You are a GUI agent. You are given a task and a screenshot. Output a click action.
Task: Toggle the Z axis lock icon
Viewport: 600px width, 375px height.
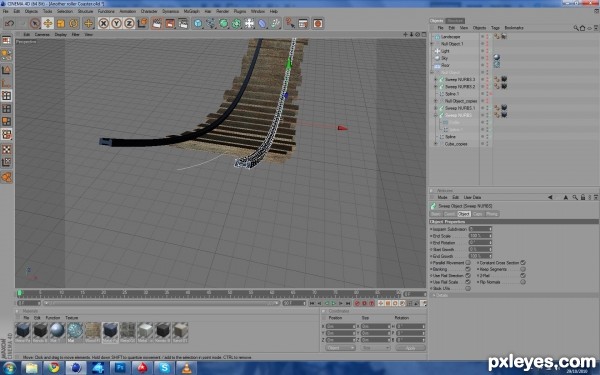click(x=129, y=24)
